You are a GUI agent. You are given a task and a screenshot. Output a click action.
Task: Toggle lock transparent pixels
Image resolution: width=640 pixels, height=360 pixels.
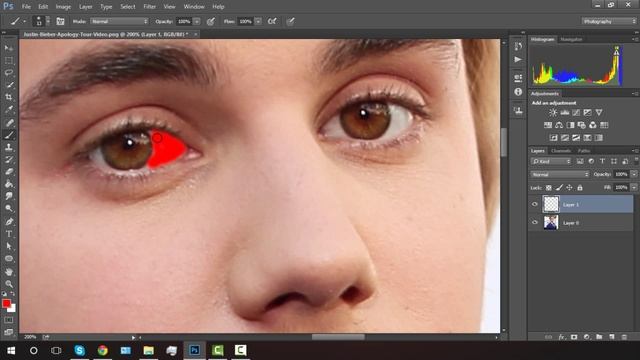point(549,187)
